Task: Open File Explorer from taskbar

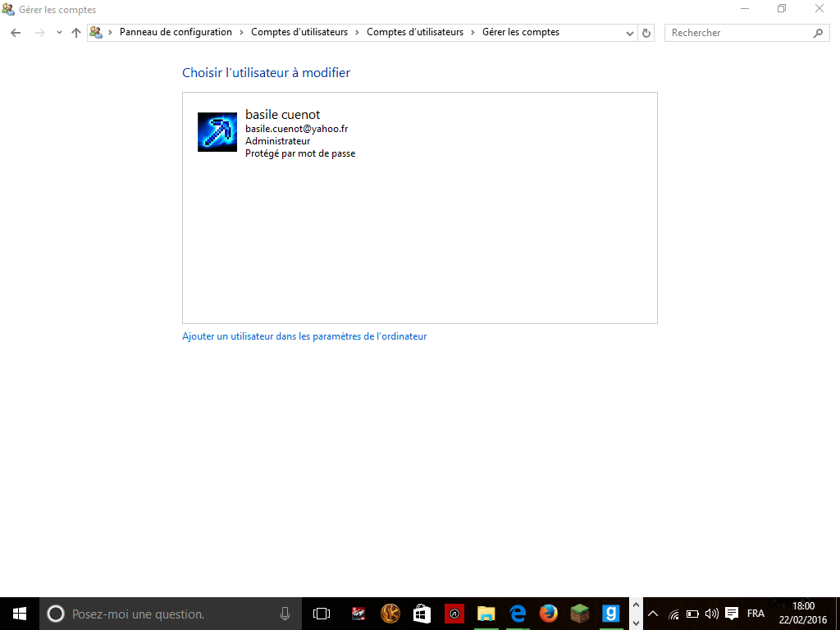Action: click(486, 614)
